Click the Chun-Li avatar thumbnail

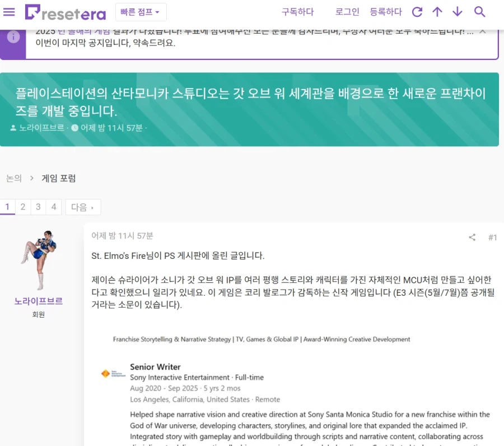click(x=38, y=259)
